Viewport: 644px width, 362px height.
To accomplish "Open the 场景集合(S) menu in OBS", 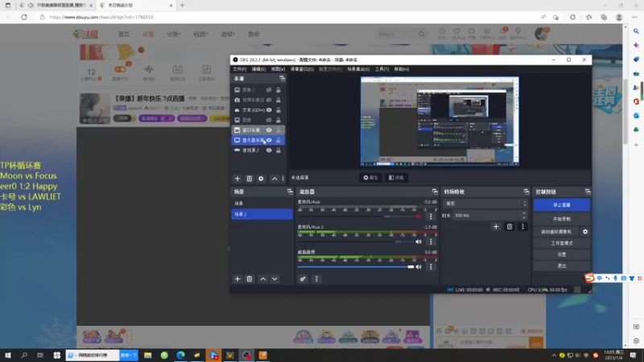I will click(358, 69).
